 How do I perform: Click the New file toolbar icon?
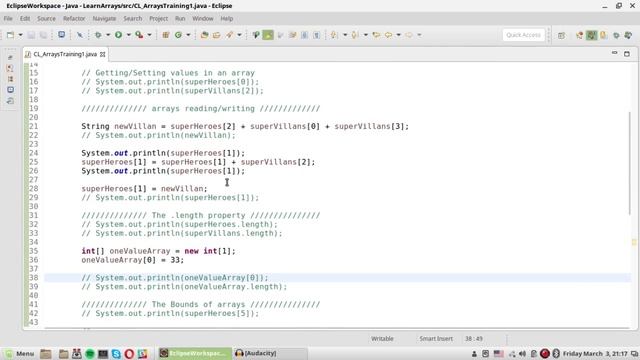(x=10, y=35)
